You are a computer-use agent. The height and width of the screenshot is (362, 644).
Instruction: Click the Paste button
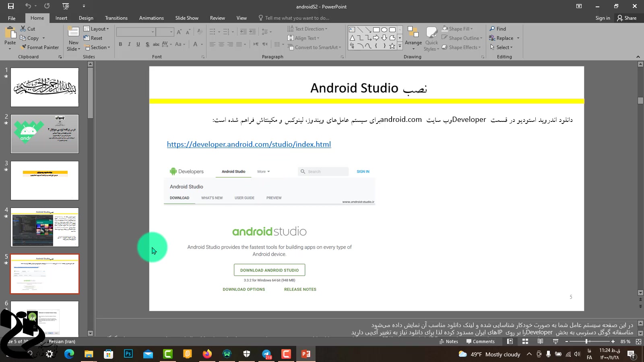(x=10, y=38)
